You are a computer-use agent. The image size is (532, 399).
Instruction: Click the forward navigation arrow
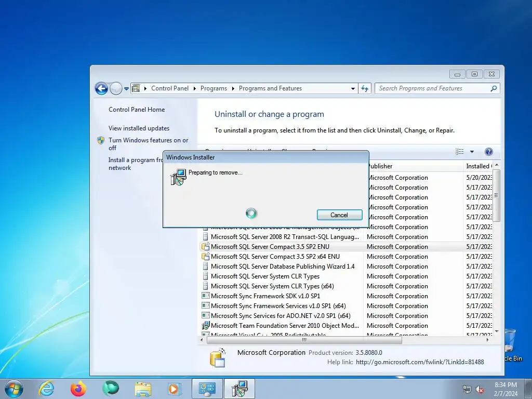tap(116, 88)
